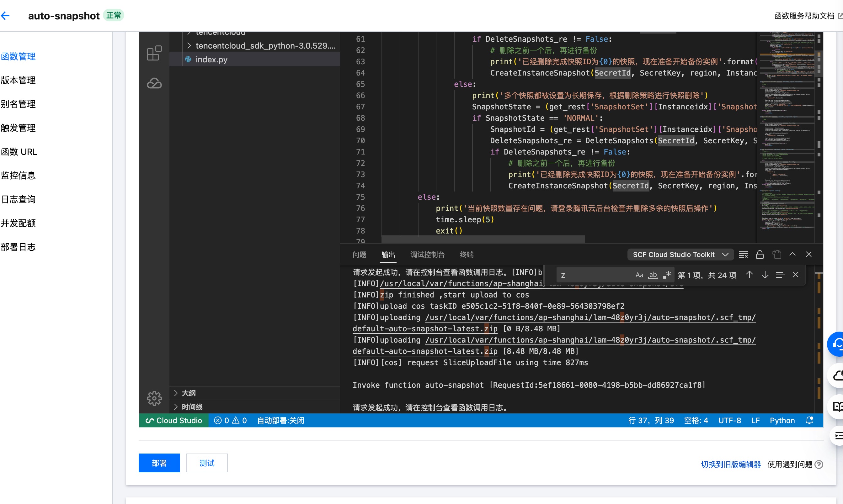
Task: Toggle regular expression search in find box
Action: (x=667, y=275)
